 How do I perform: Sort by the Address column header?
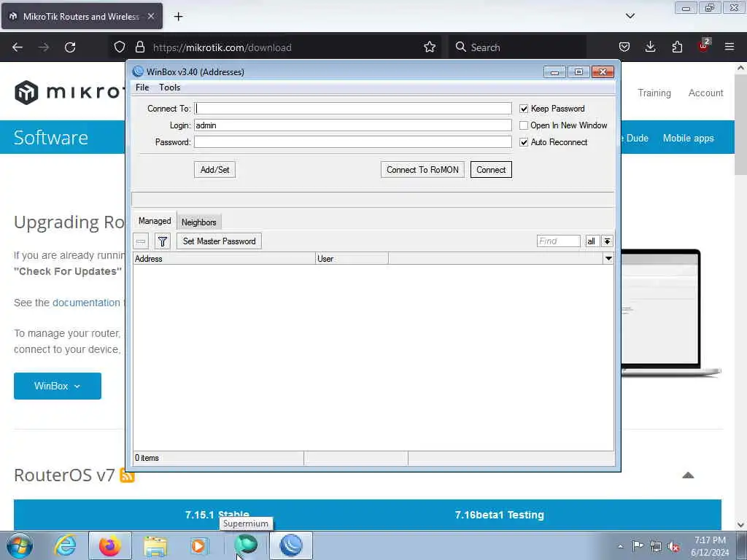[224, 259]
